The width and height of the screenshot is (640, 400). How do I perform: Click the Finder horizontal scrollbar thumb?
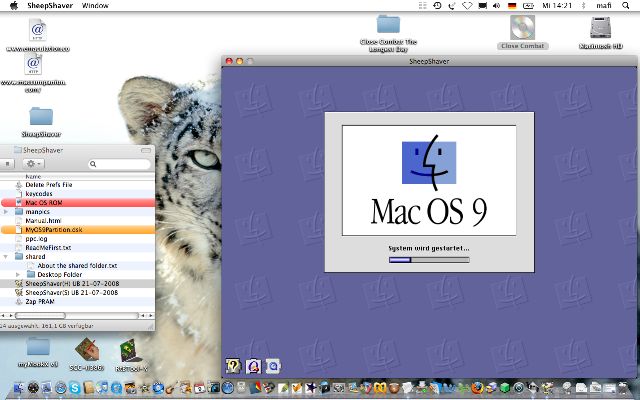pyautogui.click(x=40, y=316)
